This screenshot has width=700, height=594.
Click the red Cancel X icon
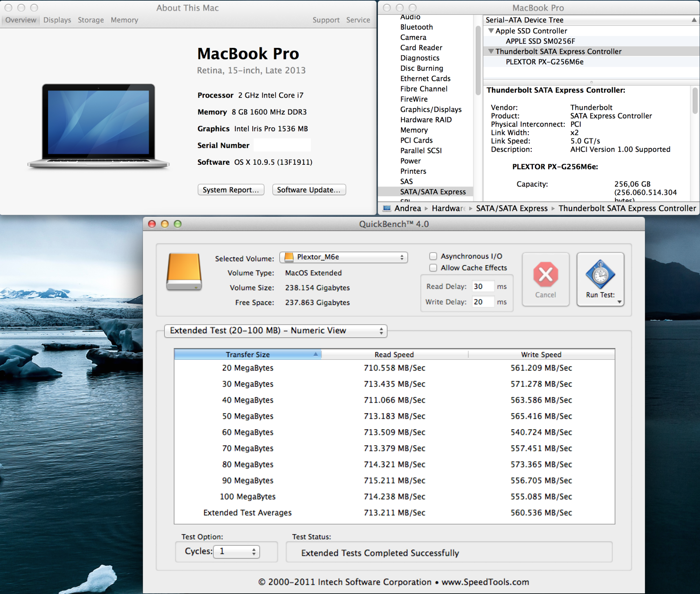point(546,274)
